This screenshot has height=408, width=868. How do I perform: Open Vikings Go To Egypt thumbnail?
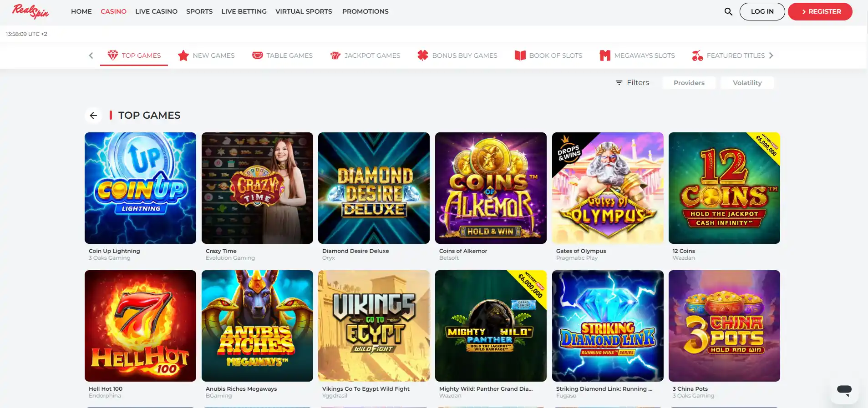(x=374, y=326)
